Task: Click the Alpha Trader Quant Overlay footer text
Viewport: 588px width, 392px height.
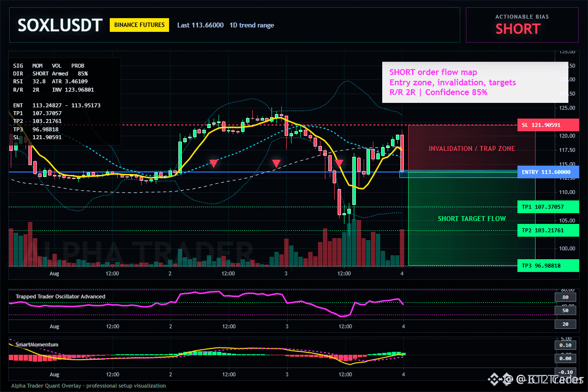Action: pos(88,386)
